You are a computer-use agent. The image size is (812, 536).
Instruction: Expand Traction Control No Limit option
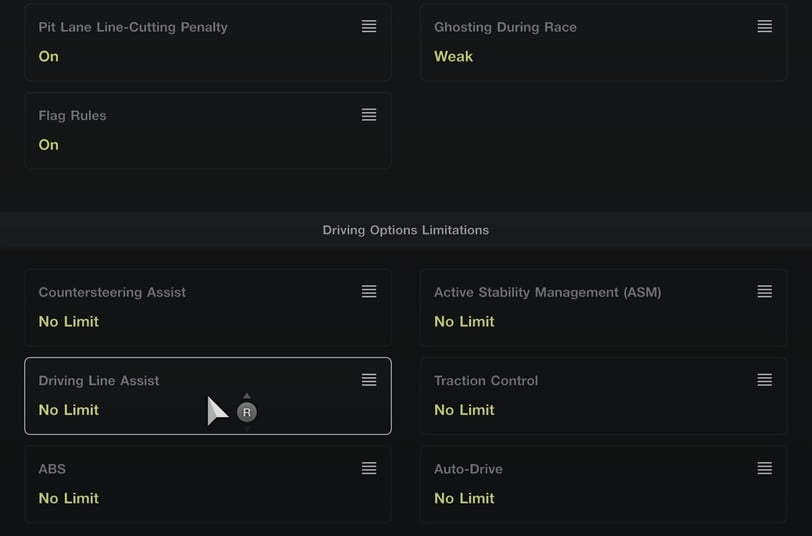pos(464,410)
